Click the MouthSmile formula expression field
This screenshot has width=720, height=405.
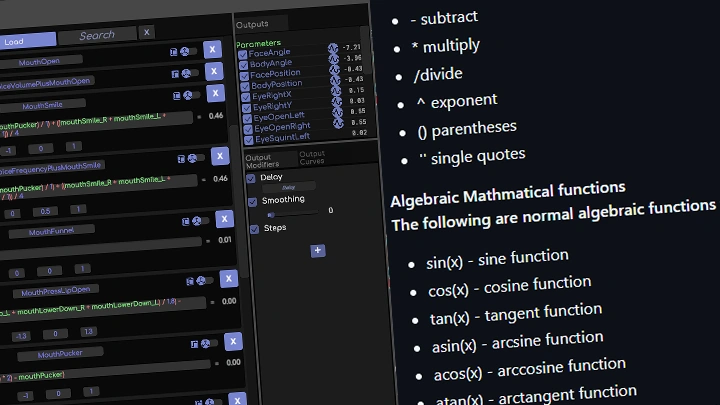[96, 124]
